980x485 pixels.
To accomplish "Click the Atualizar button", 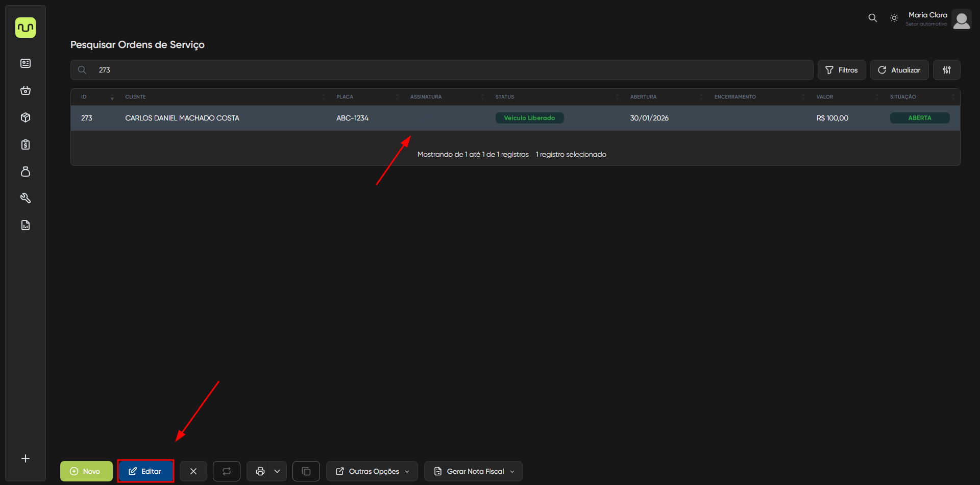I will tap(899, 70).
